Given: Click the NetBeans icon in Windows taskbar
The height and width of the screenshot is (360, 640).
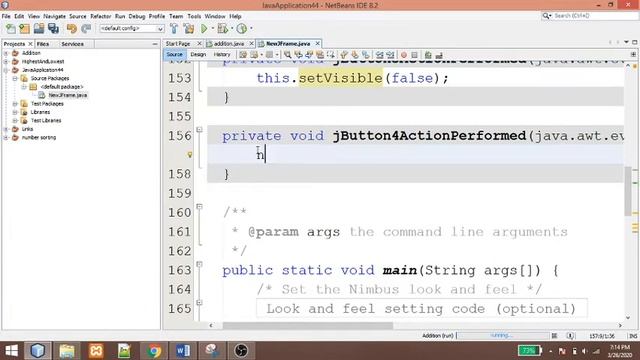Looking at the screenshot, I should point(37,351).
